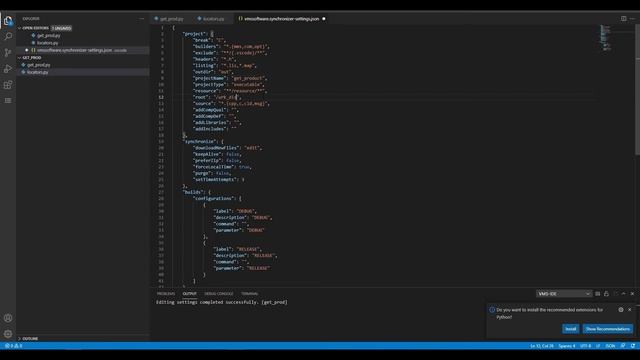640x360 pixels.
Task: Click the "downloadNewFiles" line in editor
Action: (228, 148)
